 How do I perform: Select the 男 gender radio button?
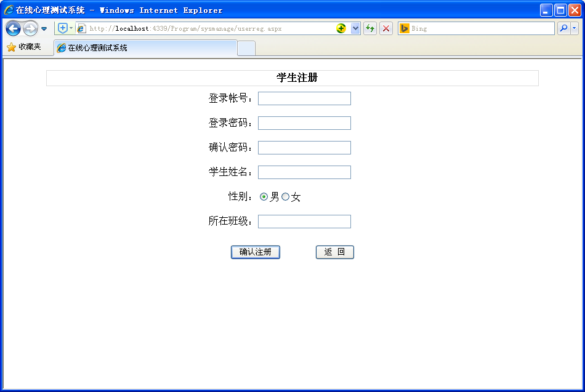tap(264, 196)
